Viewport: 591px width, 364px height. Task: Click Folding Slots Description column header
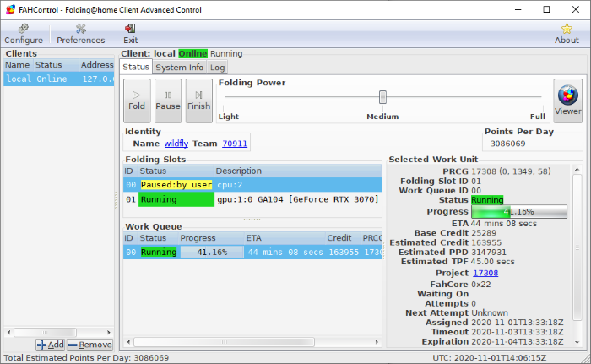pos(298,171)
